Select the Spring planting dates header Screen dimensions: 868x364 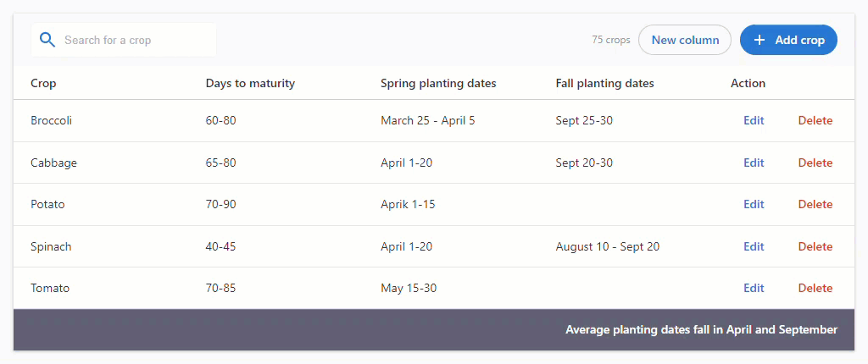coord(438,84)
